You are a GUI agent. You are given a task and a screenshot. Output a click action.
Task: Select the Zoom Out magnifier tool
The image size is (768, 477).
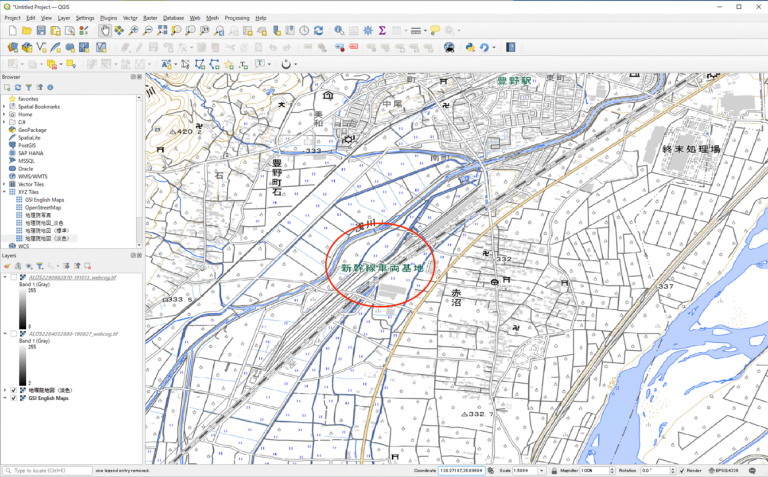pos(147,30)
